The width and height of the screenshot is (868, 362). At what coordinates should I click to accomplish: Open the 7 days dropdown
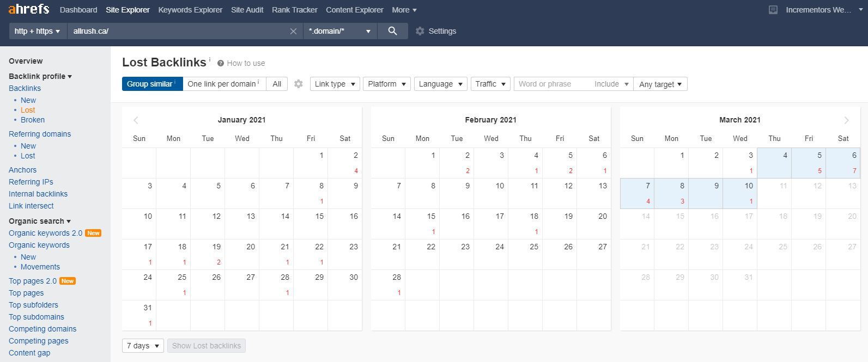coord(143,346)
